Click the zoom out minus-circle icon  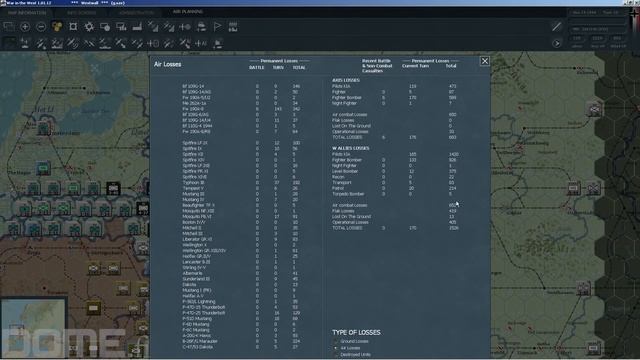point(41,27)
